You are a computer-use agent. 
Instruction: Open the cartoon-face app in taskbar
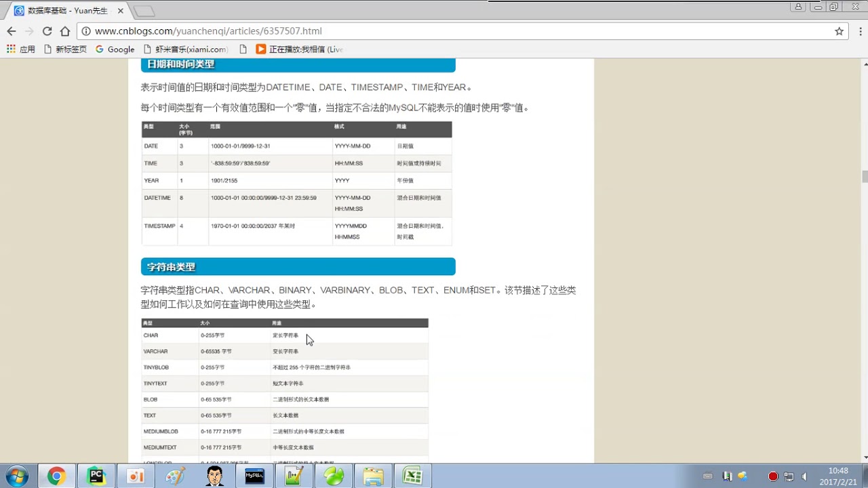[215, 476]
